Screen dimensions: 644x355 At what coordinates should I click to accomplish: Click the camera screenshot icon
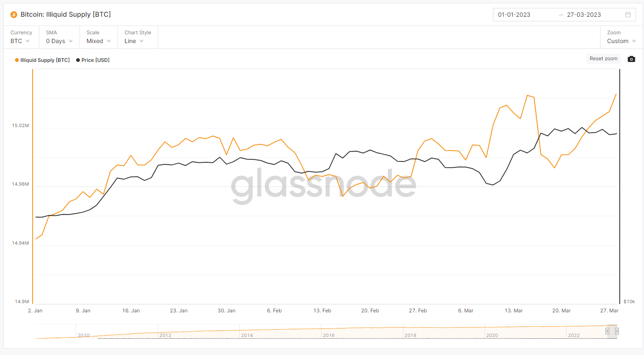coord(631,59)
